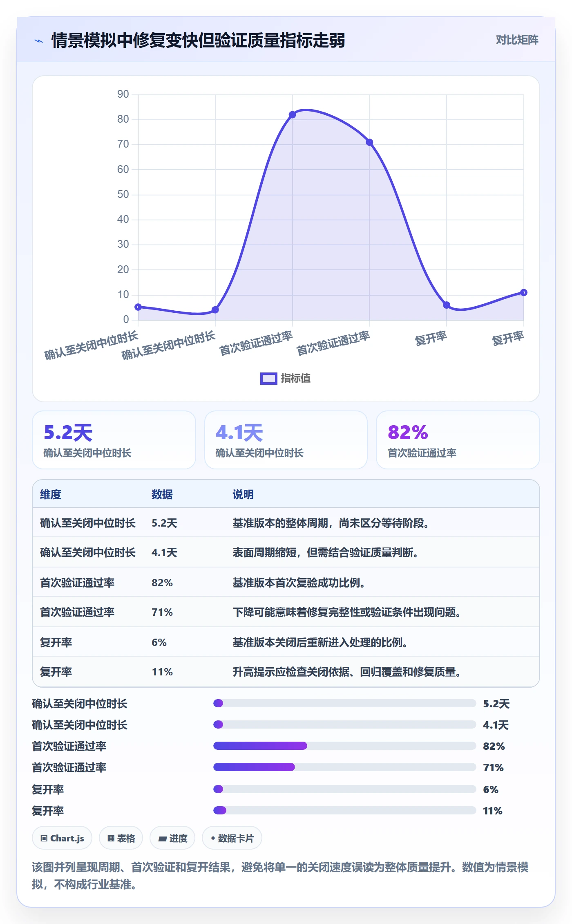The height and width of the screenshot is (924, 572).
Task: Click text 基准版本首次复验成功比例。
Action: click(x=299, y=583)
